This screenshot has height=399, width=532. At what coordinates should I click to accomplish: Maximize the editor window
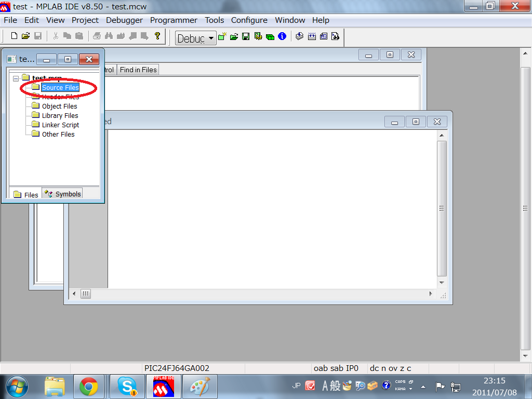416,122
